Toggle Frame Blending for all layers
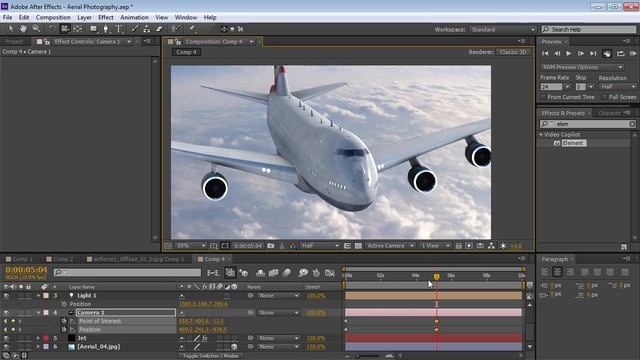 273,273
